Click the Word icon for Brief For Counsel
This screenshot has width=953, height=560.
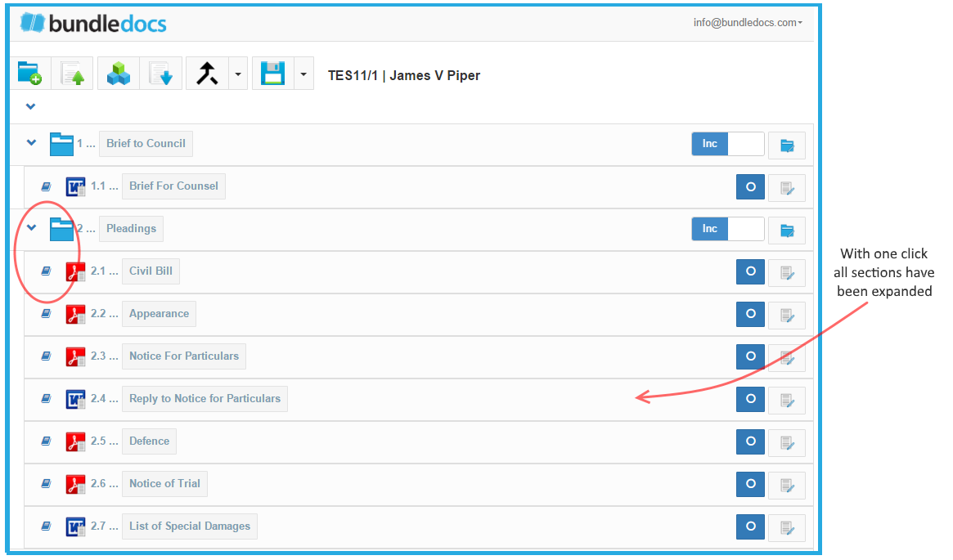(76, 186)
